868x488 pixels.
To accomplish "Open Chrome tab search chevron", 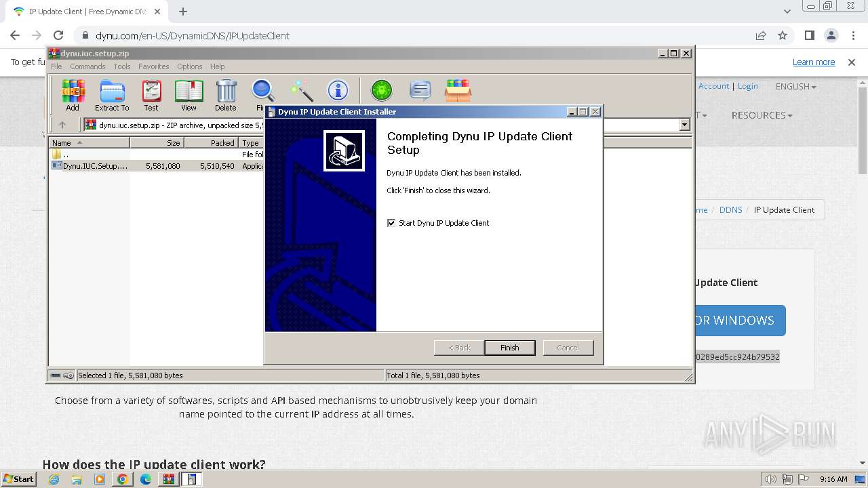I will (787, 12).
